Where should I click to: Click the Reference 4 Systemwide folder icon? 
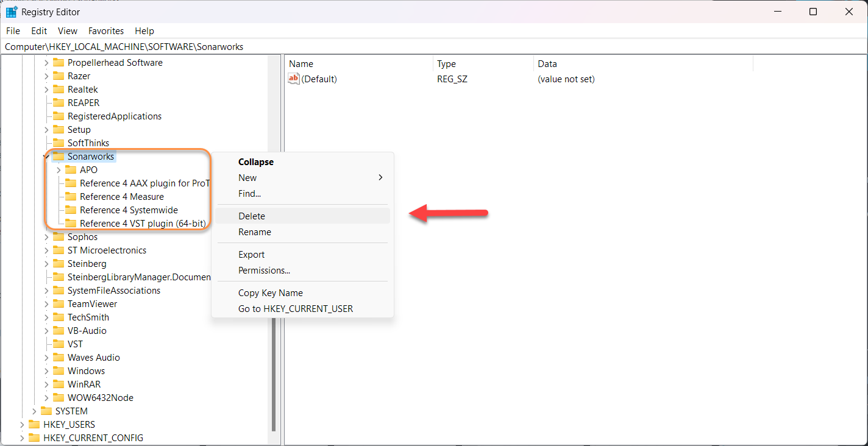[71, 210]
